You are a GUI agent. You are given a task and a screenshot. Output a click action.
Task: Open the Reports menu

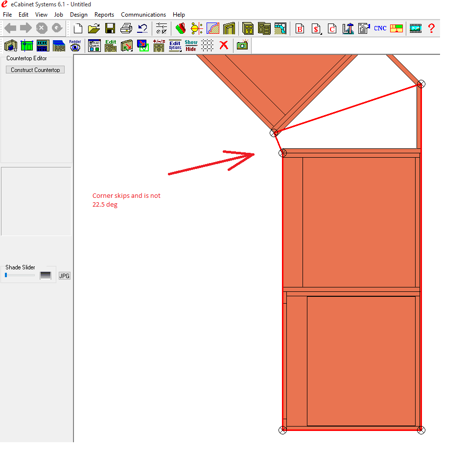coord(104,15)
